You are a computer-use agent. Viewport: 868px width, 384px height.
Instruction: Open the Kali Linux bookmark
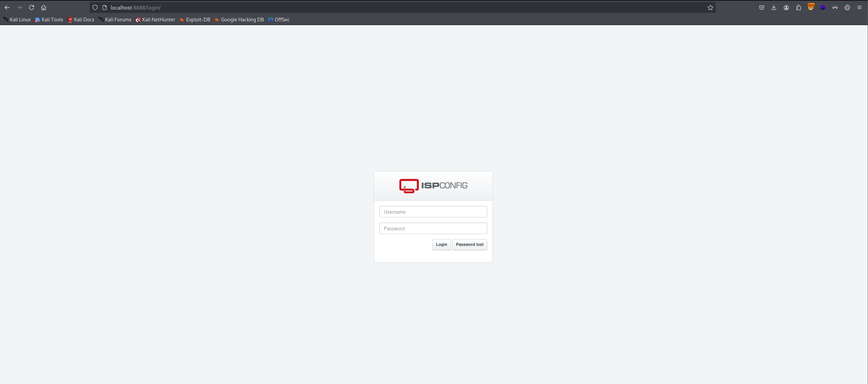tap(17, 20)
